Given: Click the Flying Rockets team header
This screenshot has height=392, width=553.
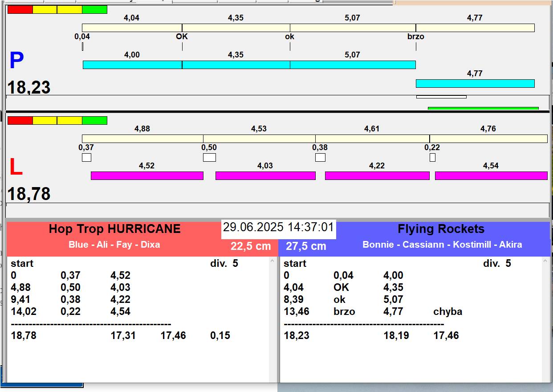Looking at the screenshot, I should [441, 229].
